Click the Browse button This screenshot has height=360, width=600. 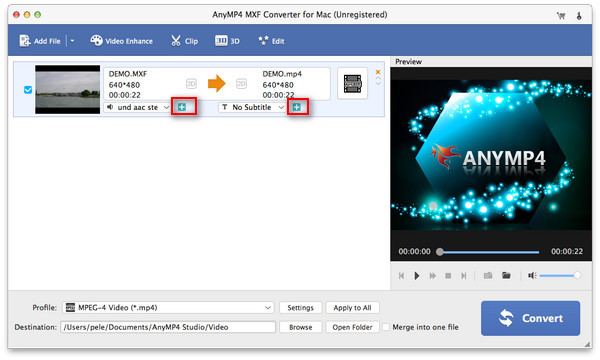pos(300,327)
